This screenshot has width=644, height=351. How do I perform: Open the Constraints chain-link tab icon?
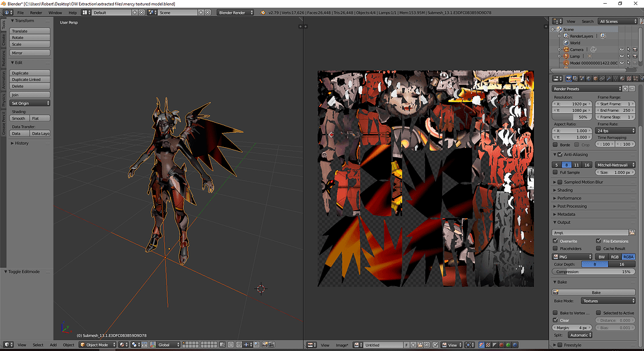pyautogui.click(x=602, y=79)
